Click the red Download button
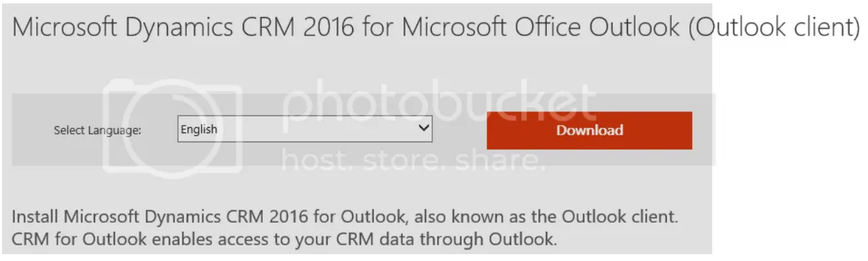 click(589, 130)
